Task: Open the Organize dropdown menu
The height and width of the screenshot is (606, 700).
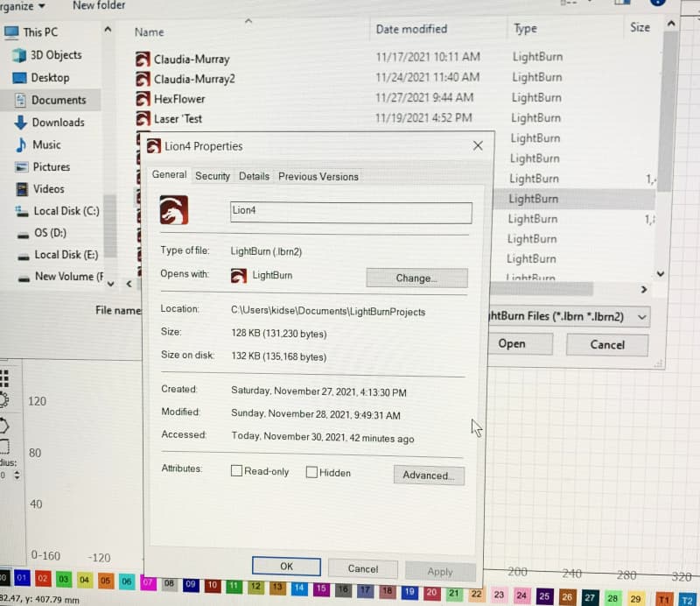Action: point(22,6)
